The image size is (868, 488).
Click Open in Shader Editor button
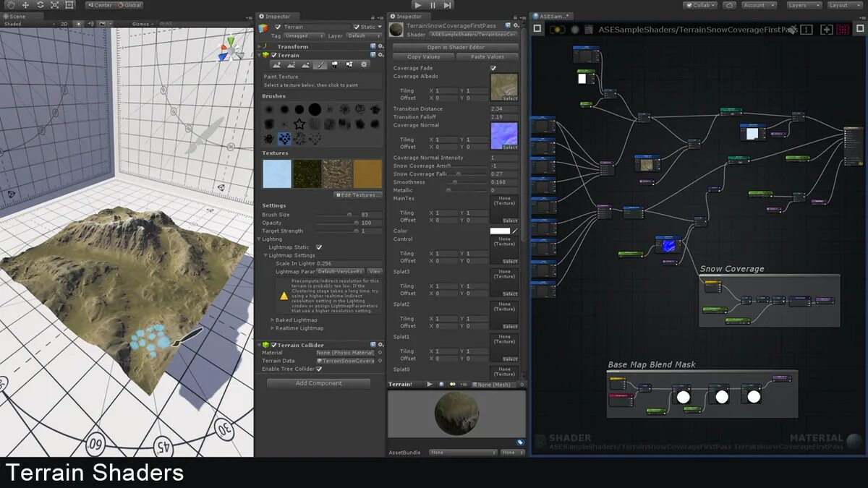(x=456, y=47)
